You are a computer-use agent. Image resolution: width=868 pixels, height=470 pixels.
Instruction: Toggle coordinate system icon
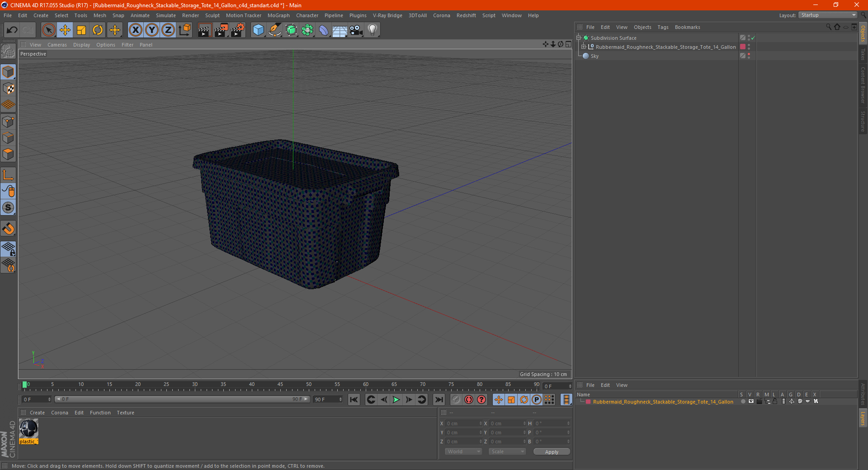(185, 30)
